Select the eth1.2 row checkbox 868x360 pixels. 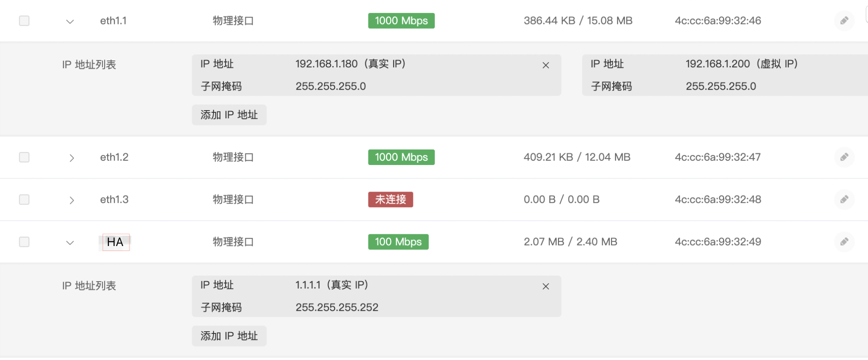pos(24,157)
